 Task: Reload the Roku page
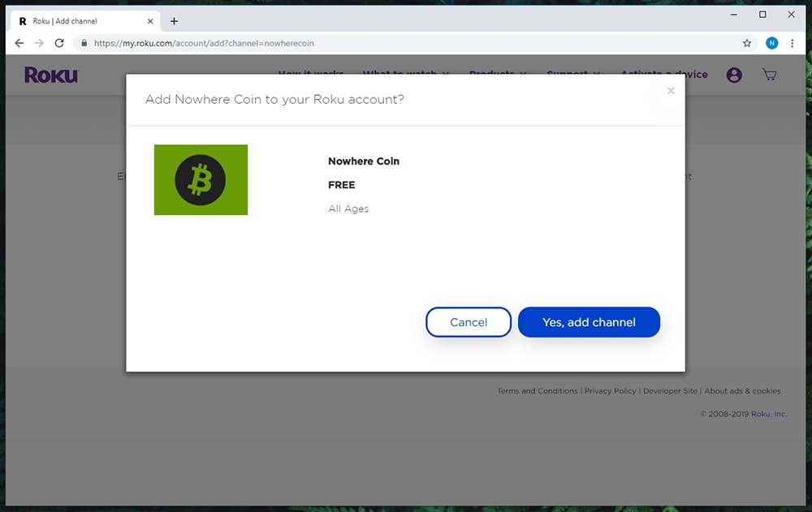point(59,43)
